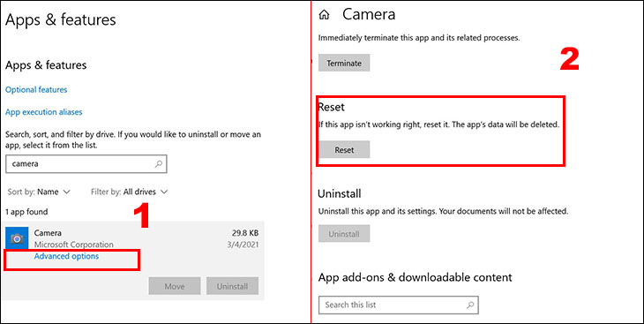Click the magnifier in camera search box
Viewport: 644px width, 324px height.
tap(159, 163)
